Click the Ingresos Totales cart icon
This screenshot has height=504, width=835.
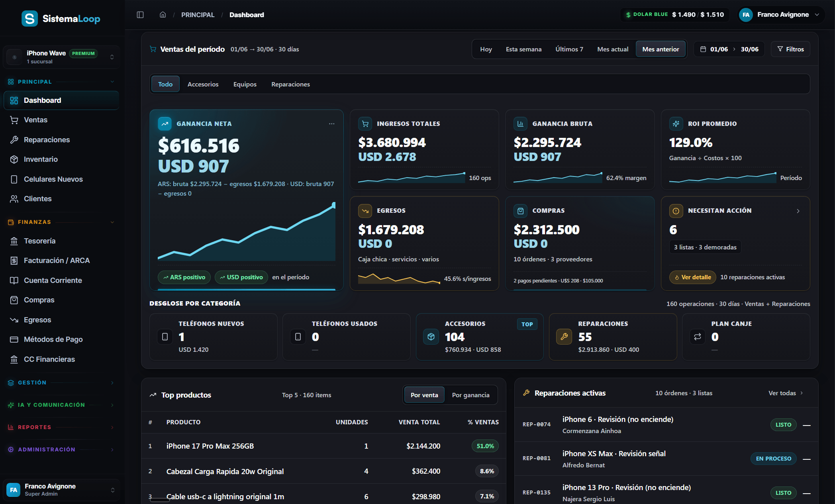click(x=365, y=124)
